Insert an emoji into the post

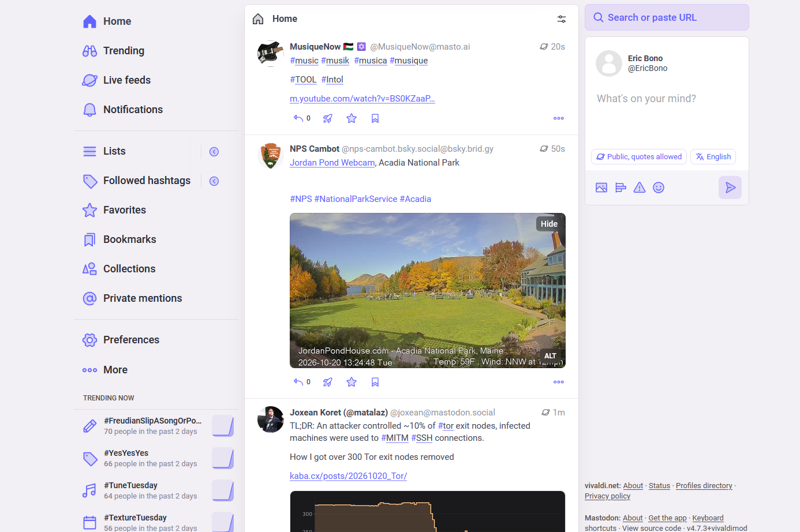coord(659,188)
